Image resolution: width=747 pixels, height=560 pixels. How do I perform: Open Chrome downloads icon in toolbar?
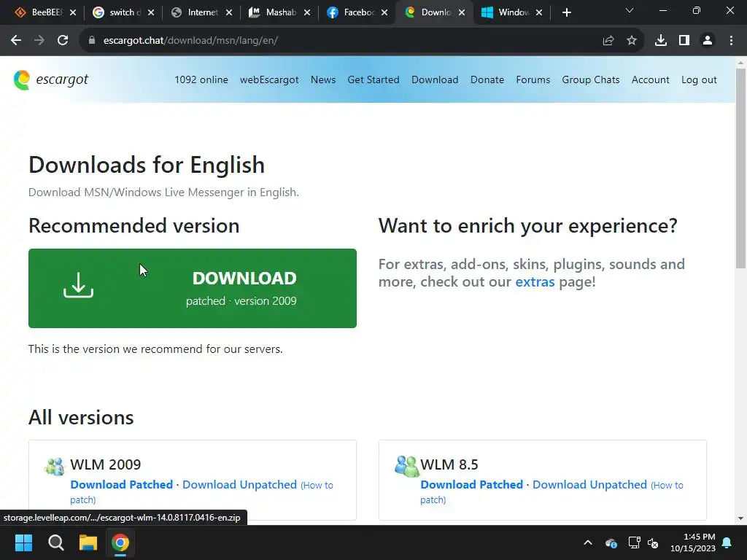(660, 41)
